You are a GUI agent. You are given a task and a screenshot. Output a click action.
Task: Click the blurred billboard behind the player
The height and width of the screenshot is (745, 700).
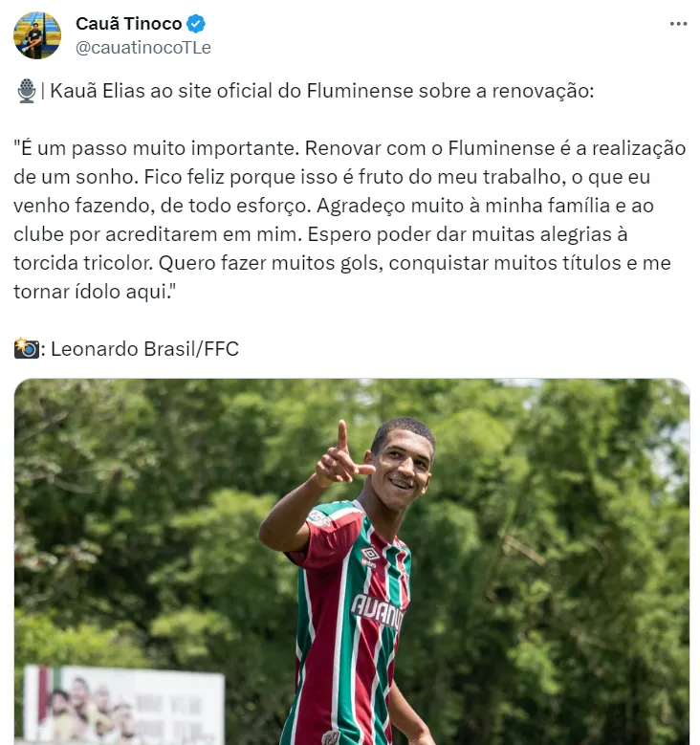123,704
